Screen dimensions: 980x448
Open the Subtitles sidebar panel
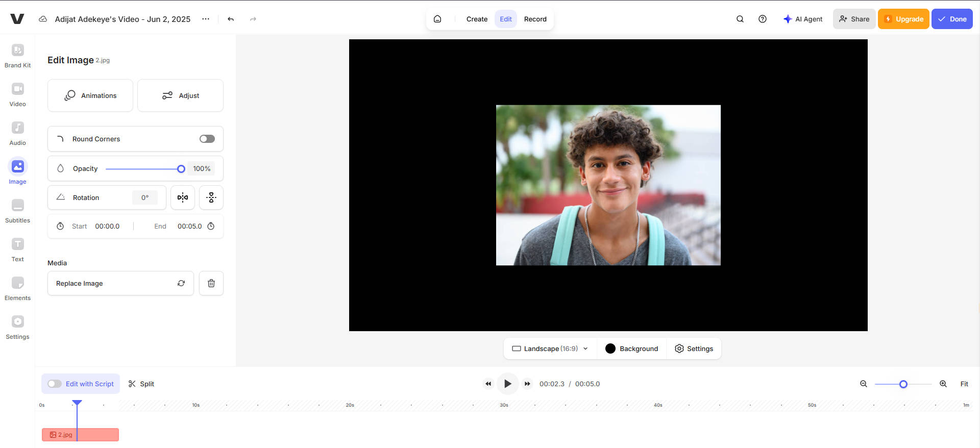point(17,211)
